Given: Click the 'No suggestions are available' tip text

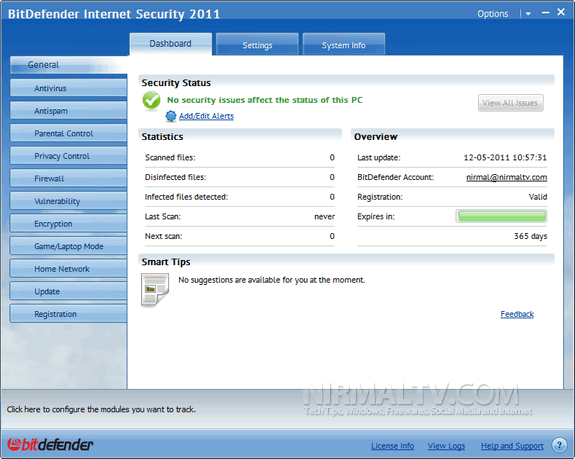Looking at the screenshot, I should 271,280.
